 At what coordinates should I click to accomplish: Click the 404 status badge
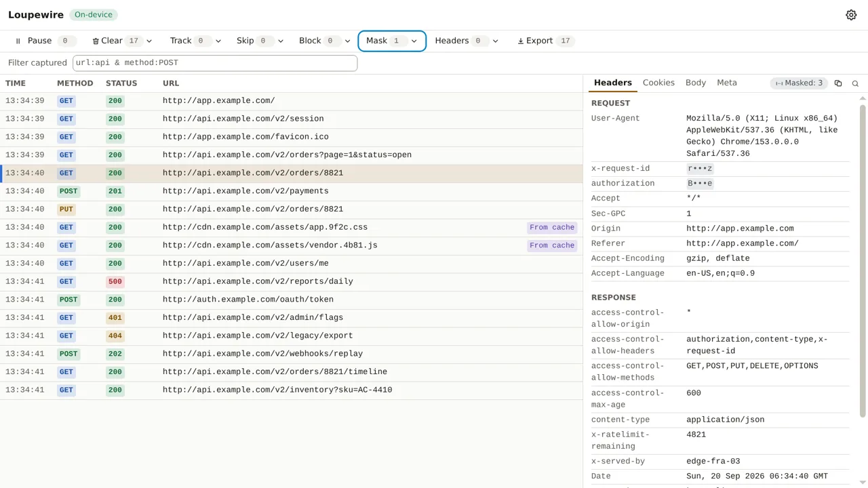pos(115,336)
